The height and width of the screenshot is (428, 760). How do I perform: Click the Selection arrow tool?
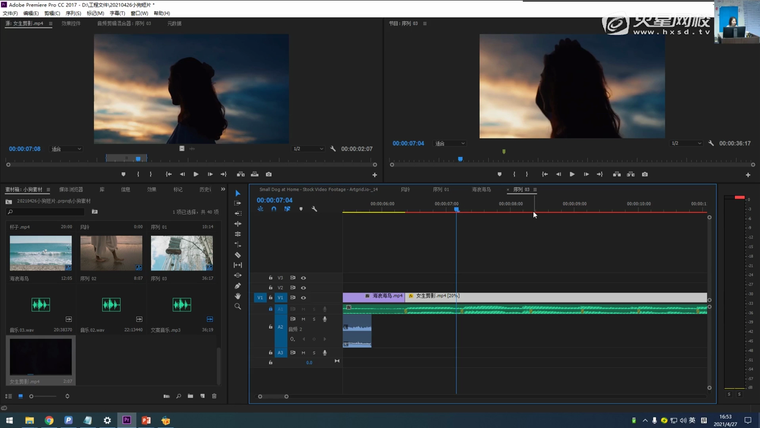[238, 193]
